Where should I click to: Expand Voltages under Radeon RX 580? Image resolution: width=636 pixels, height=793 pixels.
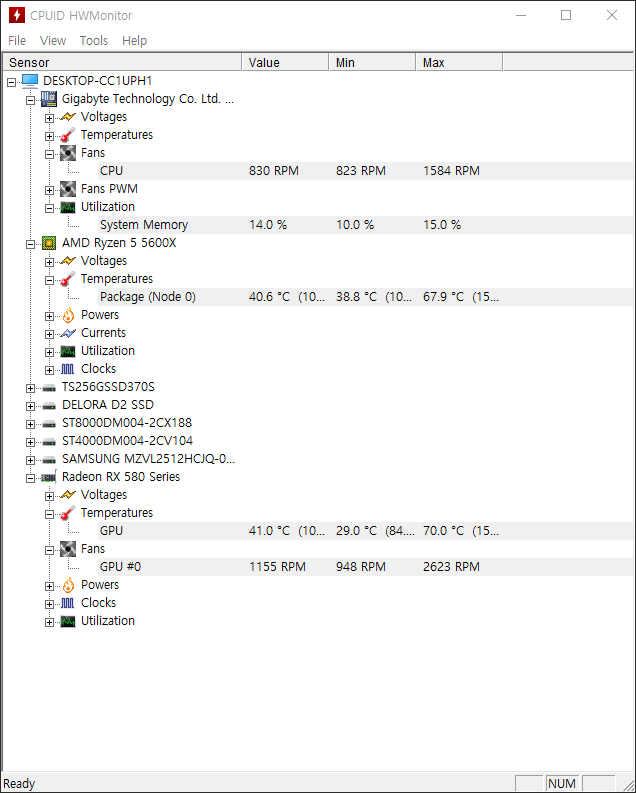pos(49,496)
